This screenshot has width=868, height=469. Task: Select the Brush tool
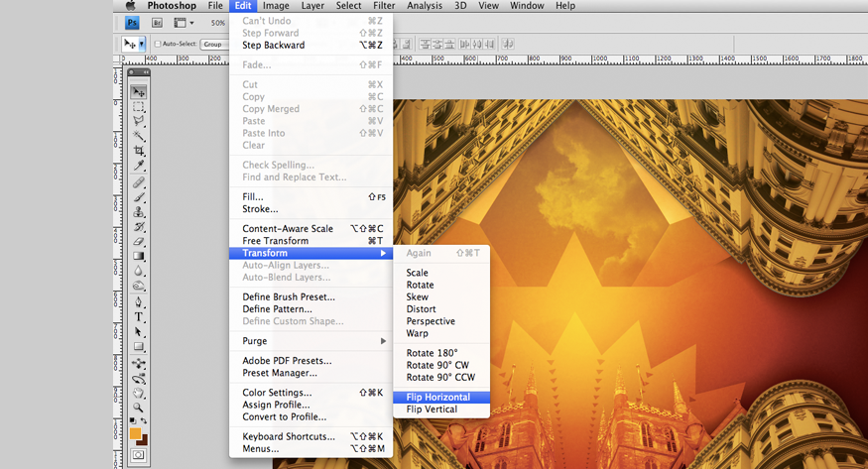pyautogui.click(x=139, y=197)
